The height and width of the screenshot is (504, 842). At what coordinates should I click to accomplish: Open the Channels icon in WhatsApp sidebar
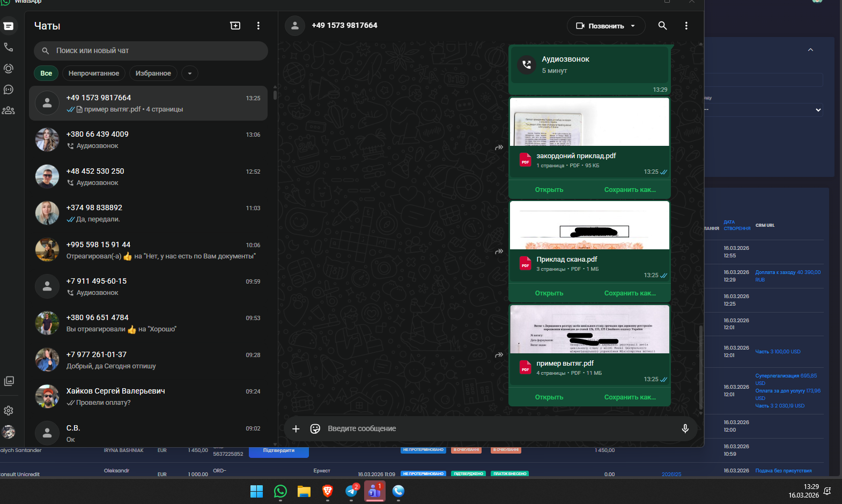(x=9, y=90)
